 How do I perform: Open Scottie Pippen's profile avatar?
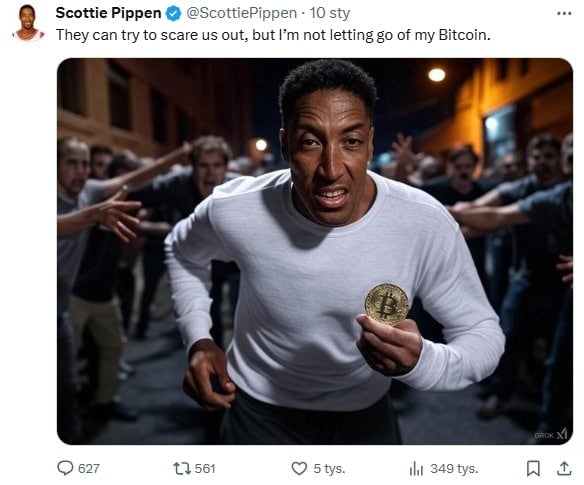pos(28,22)
